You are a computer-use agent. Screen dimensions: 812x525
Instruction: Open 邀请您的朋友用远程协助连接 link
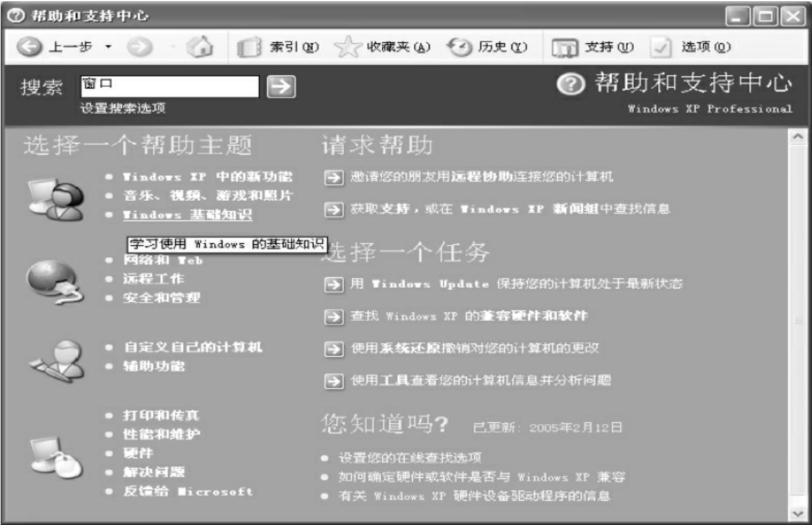(x=482, y=177)
